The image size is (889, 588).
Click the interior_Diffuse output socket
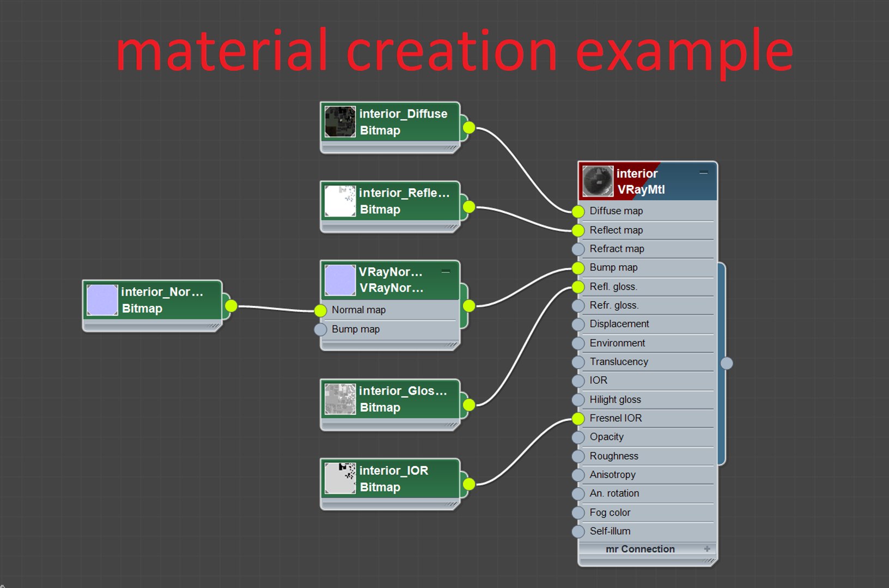click(x=469, y=128)
